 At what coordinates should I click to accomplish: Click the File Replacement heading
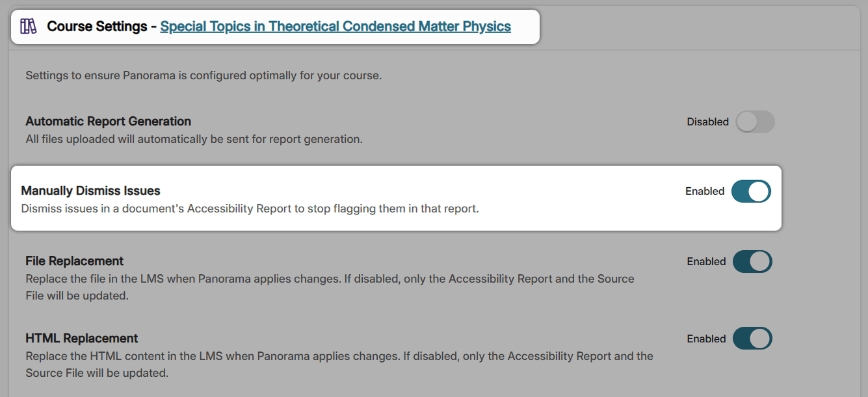coord(74,261)
